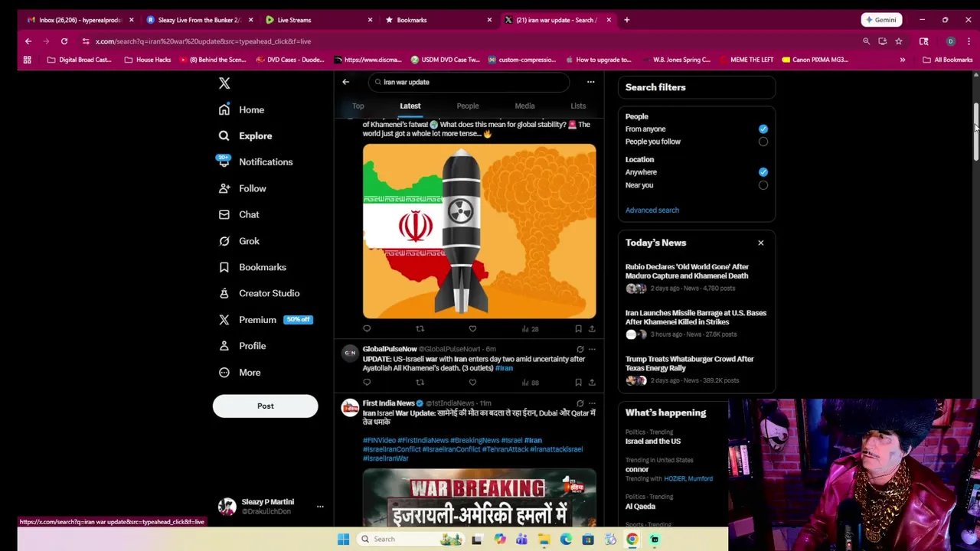Select the 'Anywhere' location radio option
Screen dimensions: 980x551
[x=763, y=172]
